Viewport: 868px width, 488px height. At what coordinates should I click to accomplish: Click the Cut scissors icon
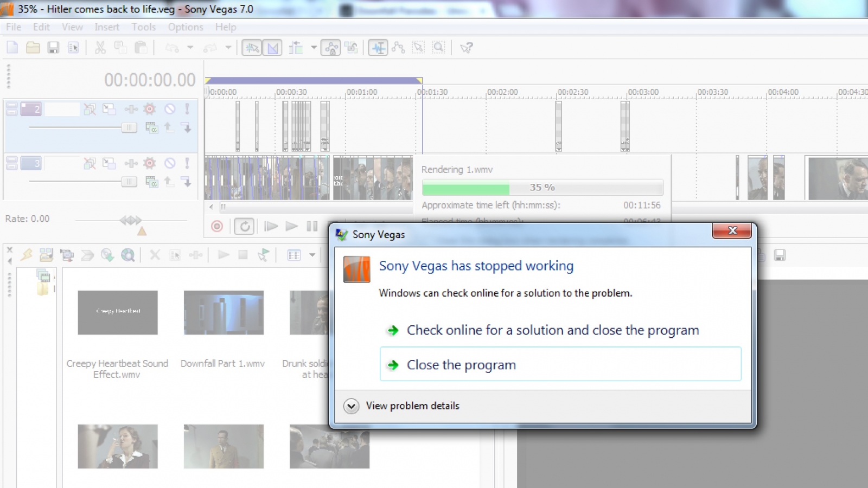pyautogui.click(x=100, y=48)
